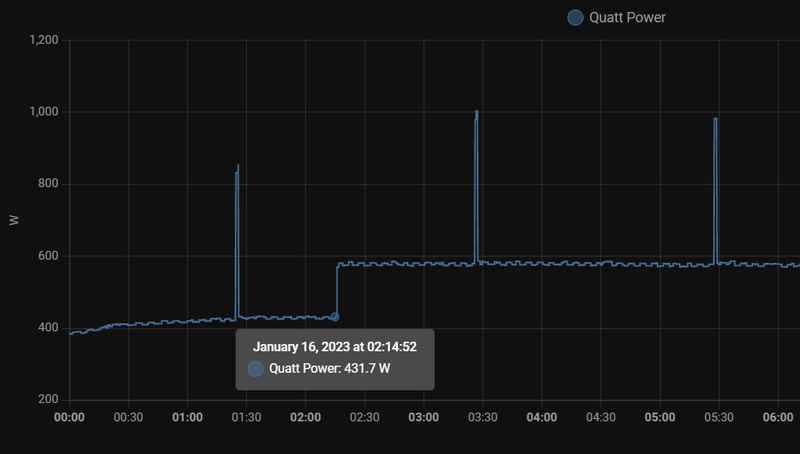Image resolution: width=800 pixels, height=454 pixels.
Task: Click the tooltip date 'January 16, 2023 at 02:14:52'
Action: point(335,347)
